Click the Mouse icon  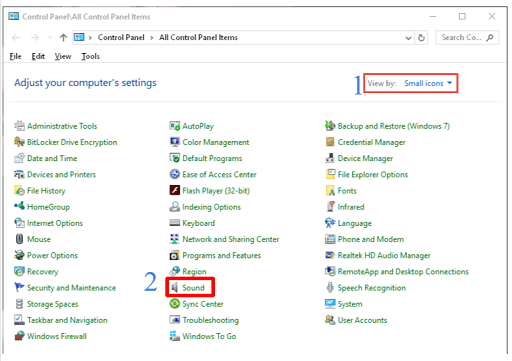19,239
